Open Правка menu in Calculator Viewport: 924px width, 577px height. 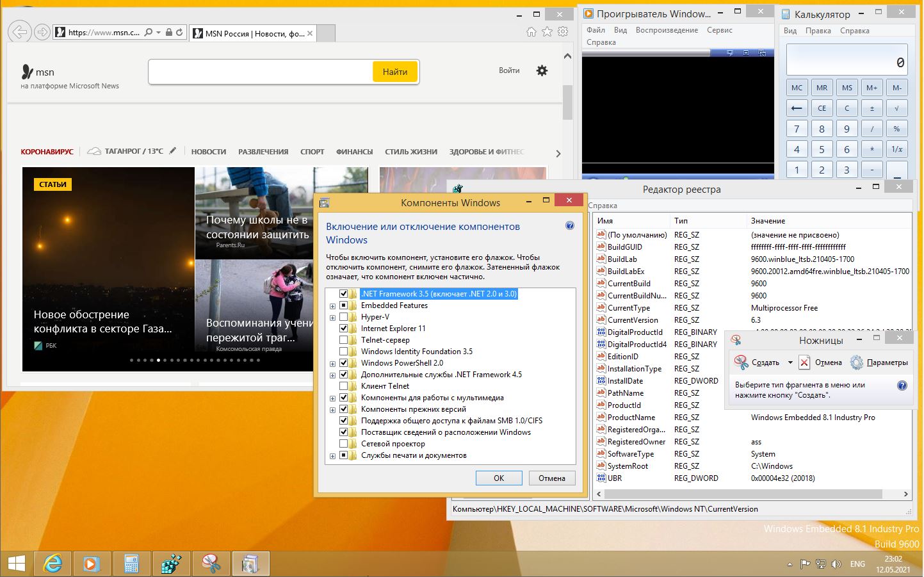818,31
